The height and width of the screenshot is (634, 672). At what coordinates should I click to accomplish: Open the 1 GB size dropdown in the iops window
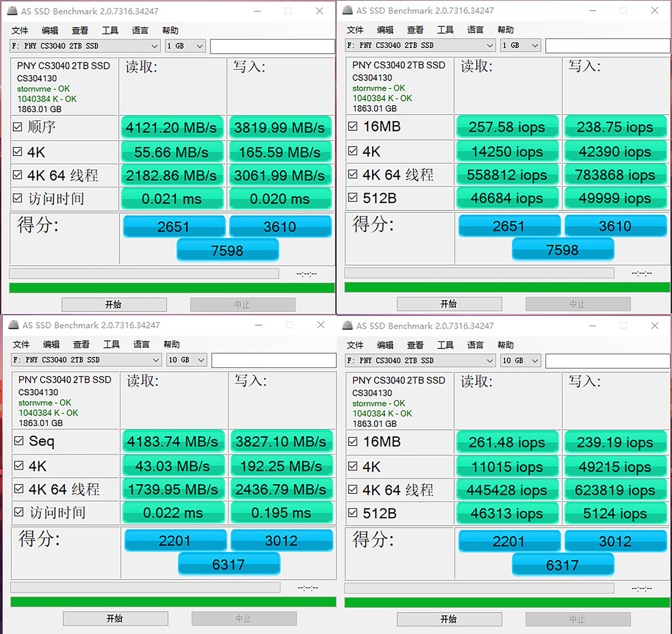coord(520,45)
